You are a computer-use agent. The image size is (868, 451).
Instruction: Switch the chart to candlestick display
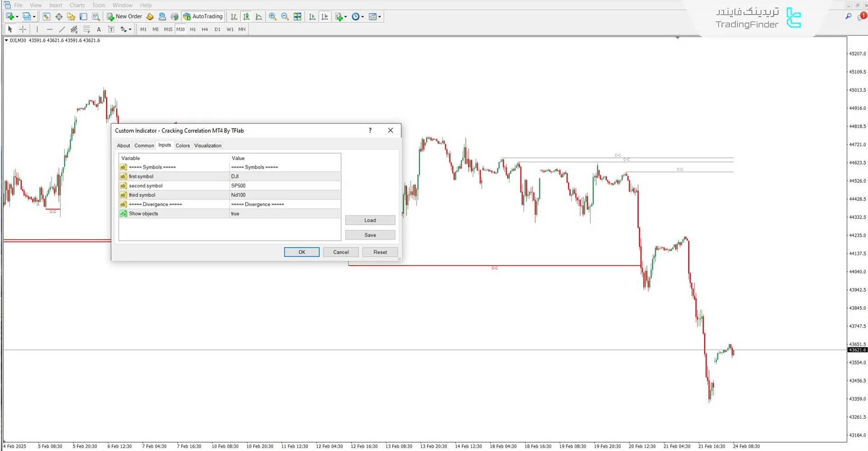[x=246, y=17]
